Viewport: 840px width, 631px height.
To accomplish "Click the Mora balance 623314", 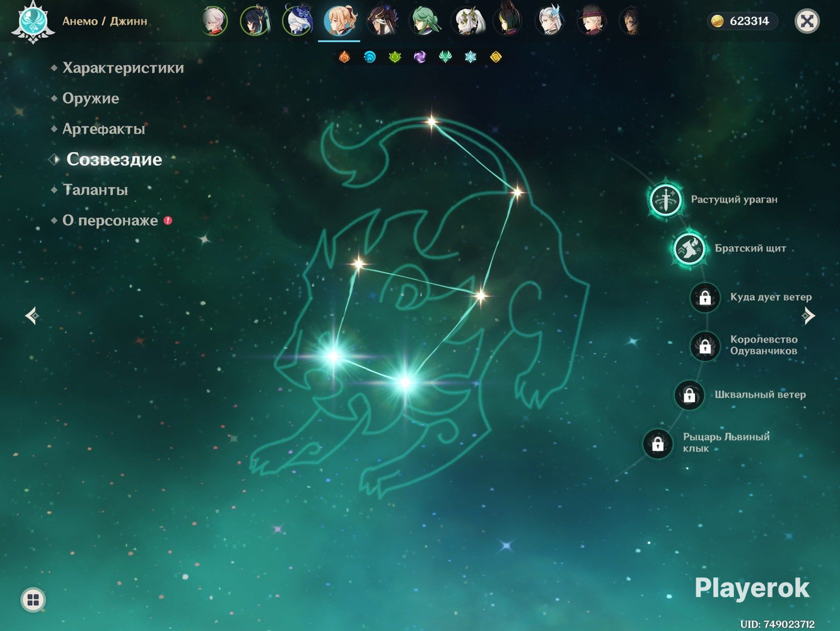I will click(x=749, y=21).
